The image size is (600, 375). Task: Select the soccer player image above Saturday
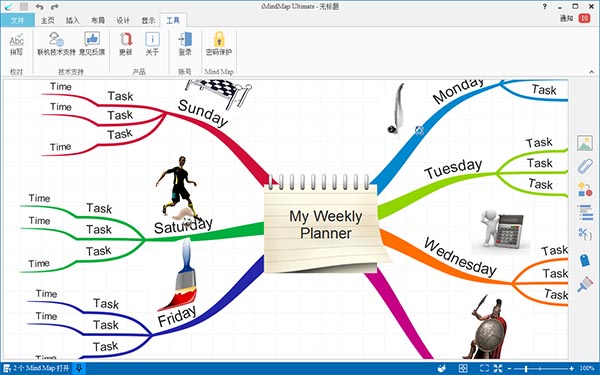tap(179, 190)
